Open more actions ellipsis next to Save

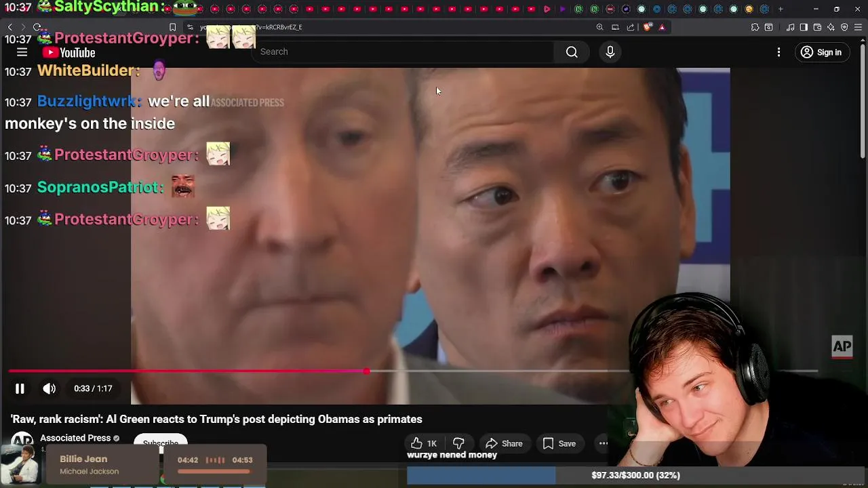pos(603,443)
